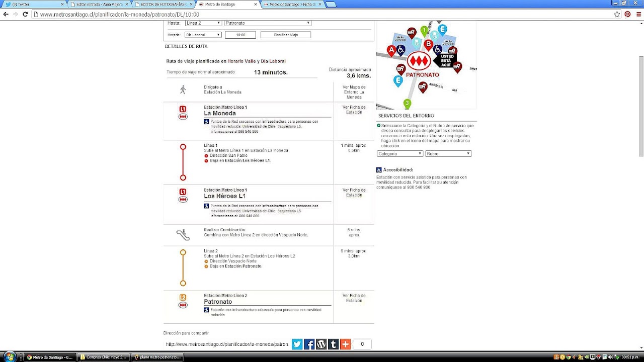The image size is (644, 362).
Task: Open Ver Ficha de Estación for La Moneda
Action: pyautogui.click(x=354, y=110)
